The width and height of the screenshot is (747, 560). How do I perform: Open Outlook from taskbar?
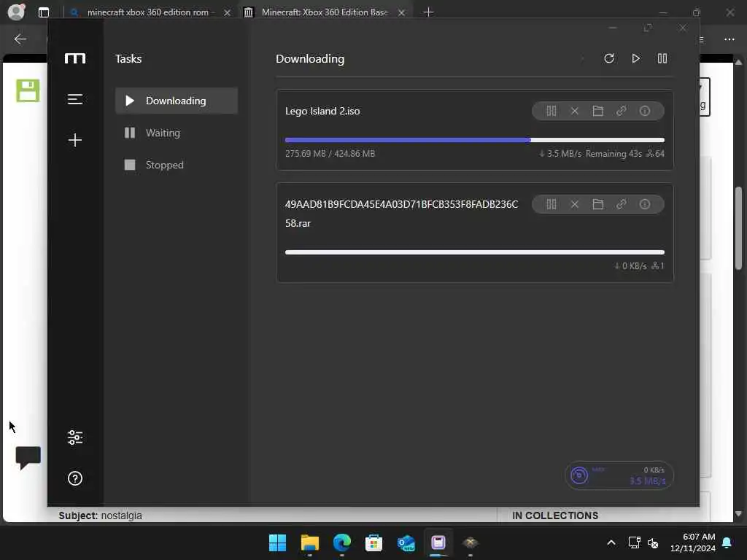point(406,542)
